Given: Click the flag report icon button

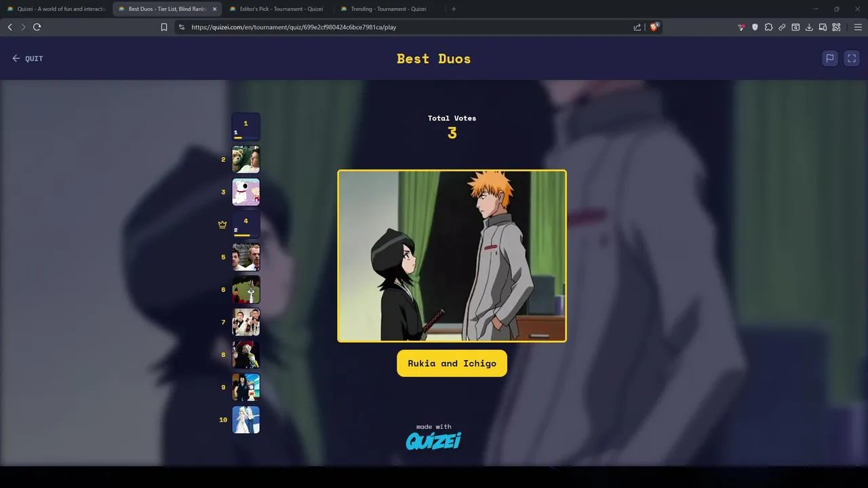Looking at the screenshot, I should [x=829, y=58].
